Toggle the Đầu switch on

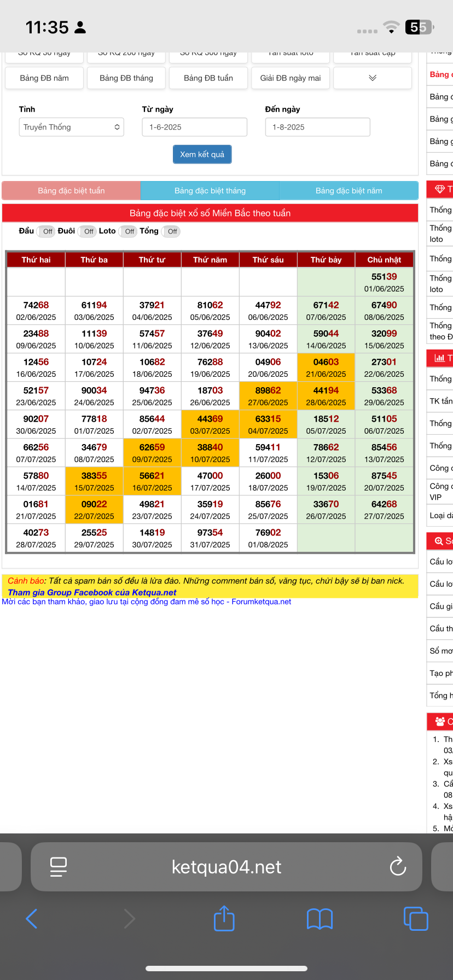pos(47,231)
